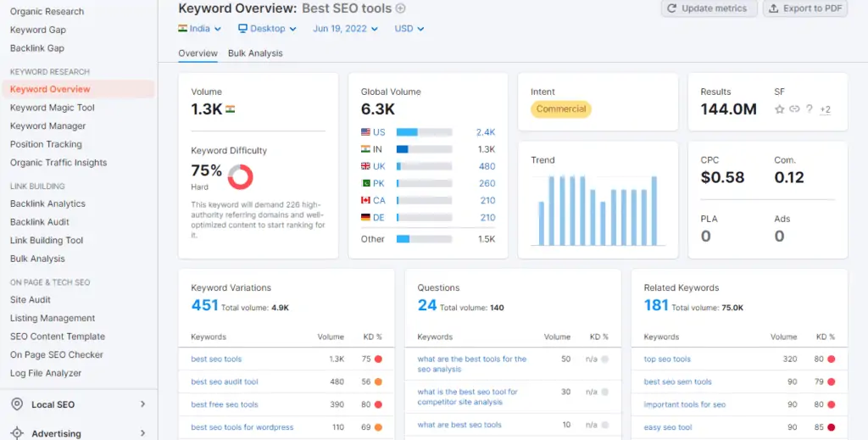Open the 'best seo audit tool' keyword link
Viewport: 868px width, 440px height.
pyautogui.click(x=225, y=382)
